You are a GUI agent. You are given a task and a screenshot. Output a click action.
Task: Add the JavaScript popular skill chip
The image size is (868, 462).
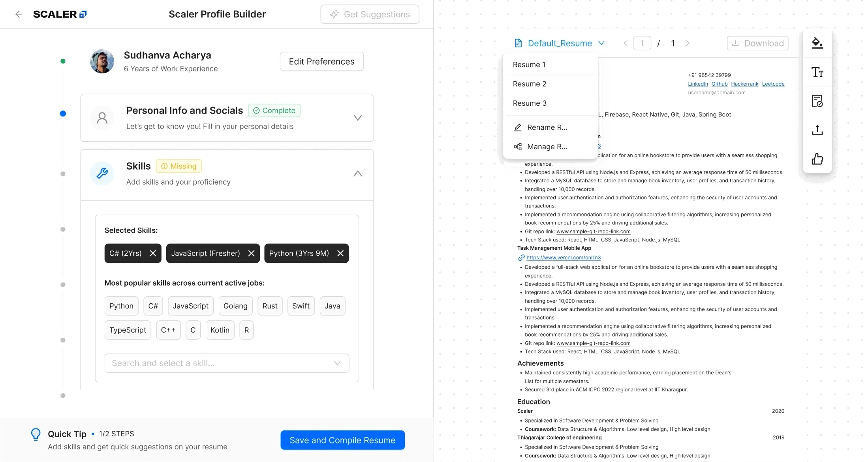[x=191, y=306]
